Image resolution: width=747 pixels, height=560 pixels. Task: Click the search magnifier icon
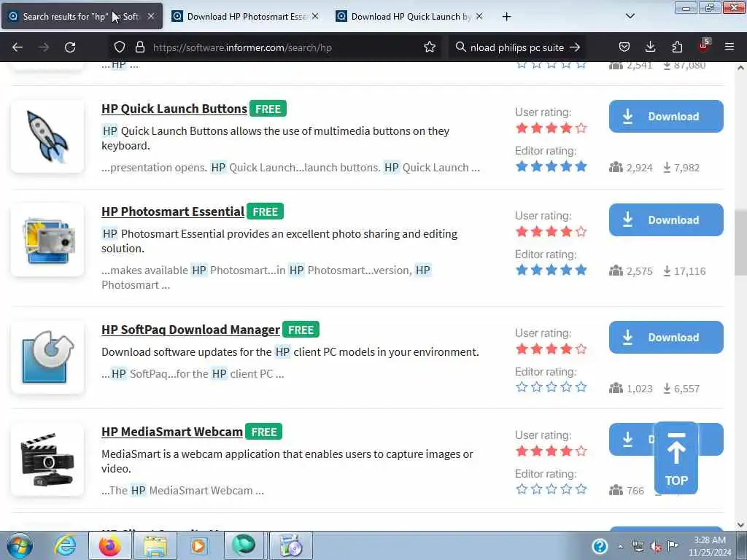461,47
